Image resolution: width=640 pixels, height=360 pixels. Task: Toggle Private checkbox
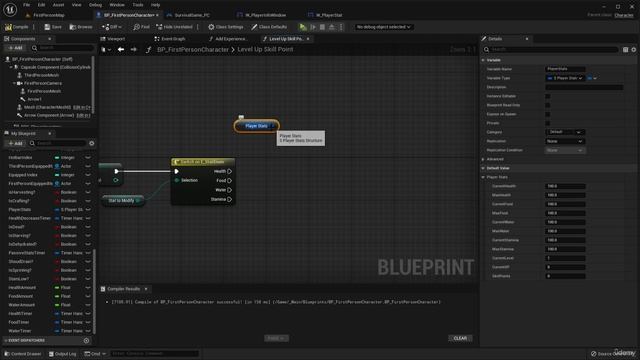pyautogui.click(x=548, y=123)
